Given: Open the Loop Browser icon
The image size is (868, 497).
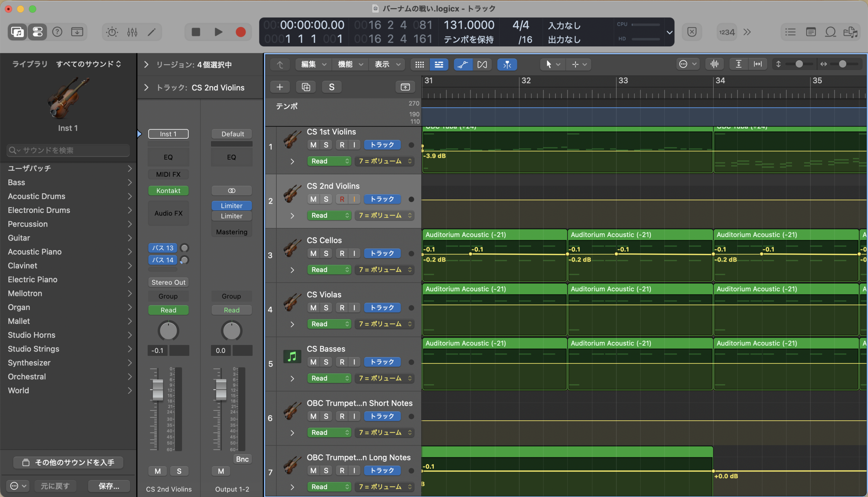Looking at the screenshot, I should pyautogui.click(x=830, y=32).
